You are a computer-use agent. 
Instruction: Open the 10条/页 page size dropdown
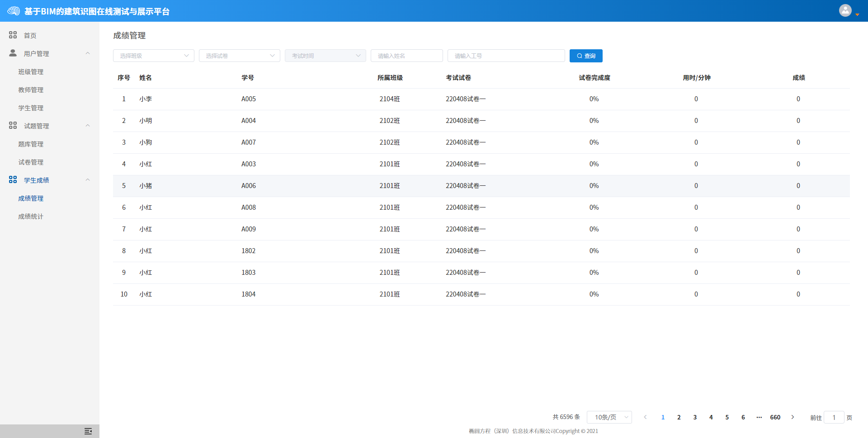[x=609, y=417]
